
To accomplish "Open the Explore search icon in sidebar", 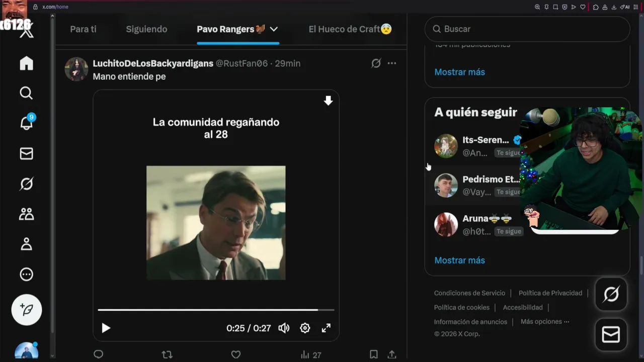I will click(x=26, y=93).
